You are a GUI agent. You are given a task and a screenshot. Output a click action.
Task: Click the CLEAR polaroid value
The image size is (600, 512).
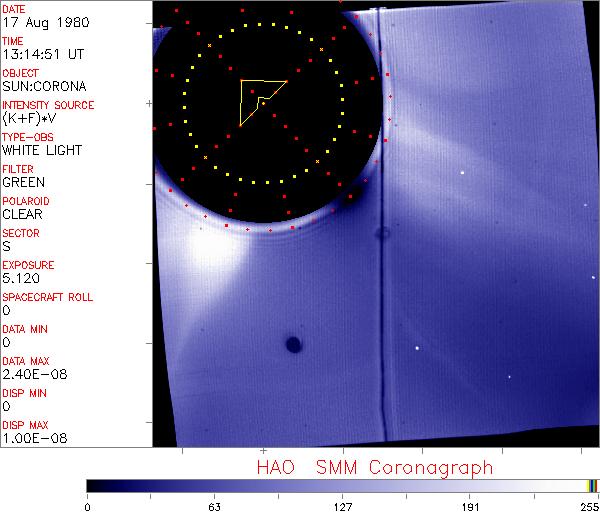click(x=23, y=214)
